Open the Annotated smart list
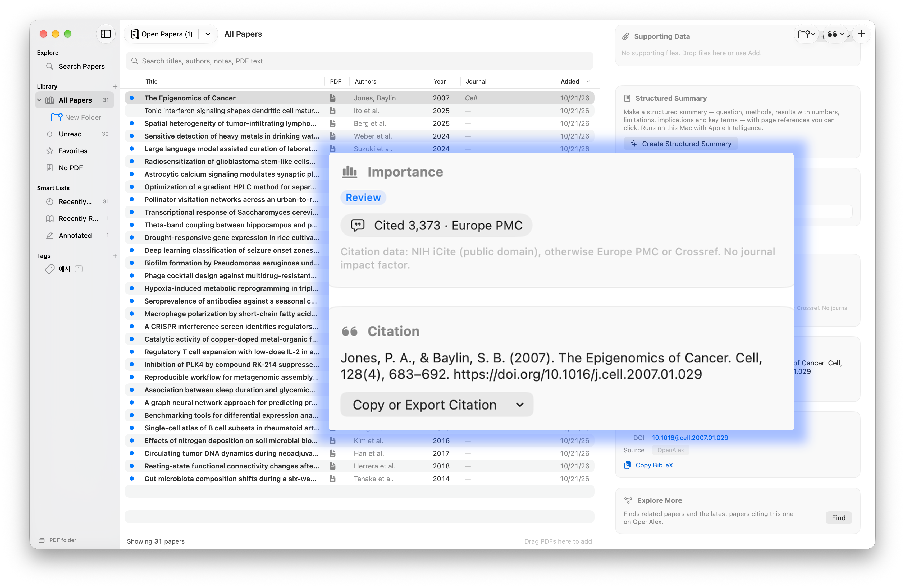Image resolution: width=905 pixels, height=588 pixels. 75,235
